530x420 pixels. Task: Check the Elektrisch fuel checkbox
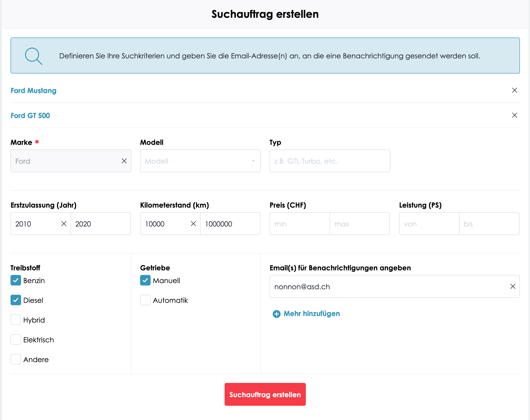(16, 340)
